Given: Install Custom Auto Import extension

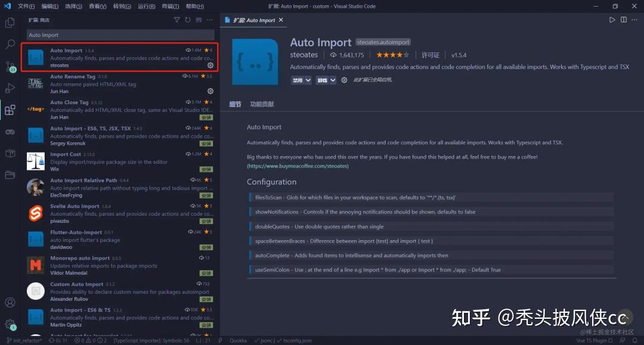Looking at the screenshot, I should (x=206, y=300).
